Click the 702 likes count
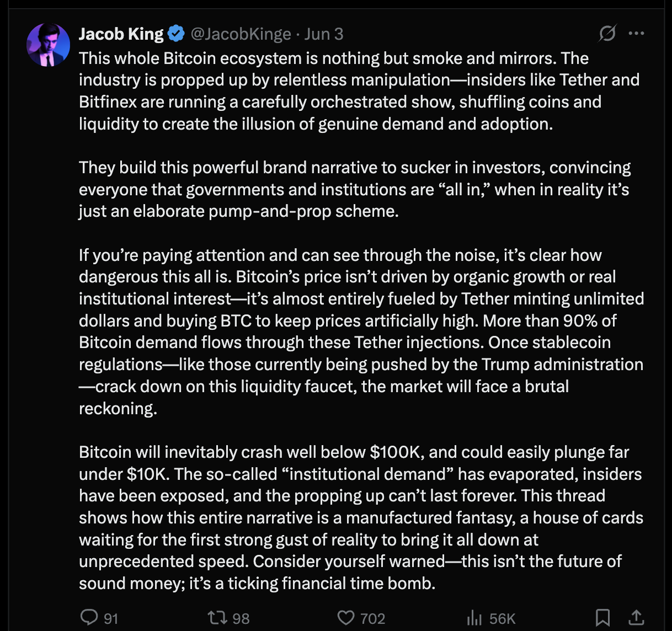 pyautogui.click(x=372, y=618)
